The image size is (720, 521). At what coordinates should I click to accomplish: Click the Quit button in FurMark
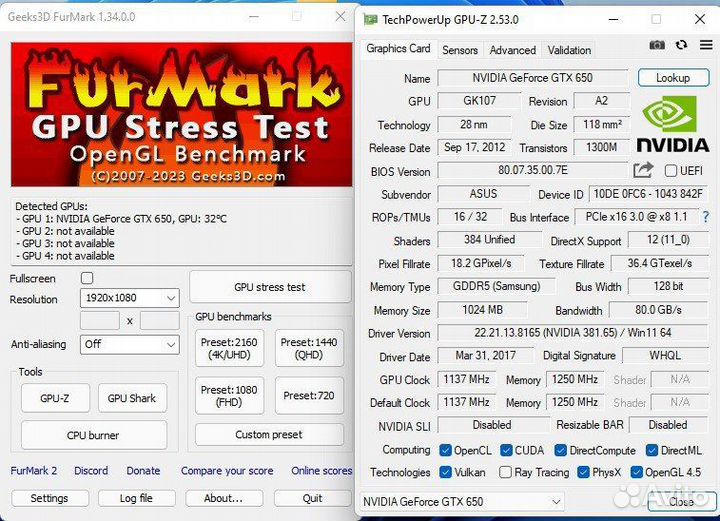[x=313, y=498]
